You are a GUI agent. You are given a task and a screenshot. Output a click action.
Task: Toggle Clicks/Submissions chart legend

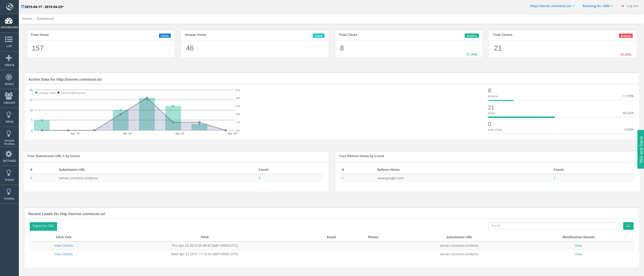(72, 93)
